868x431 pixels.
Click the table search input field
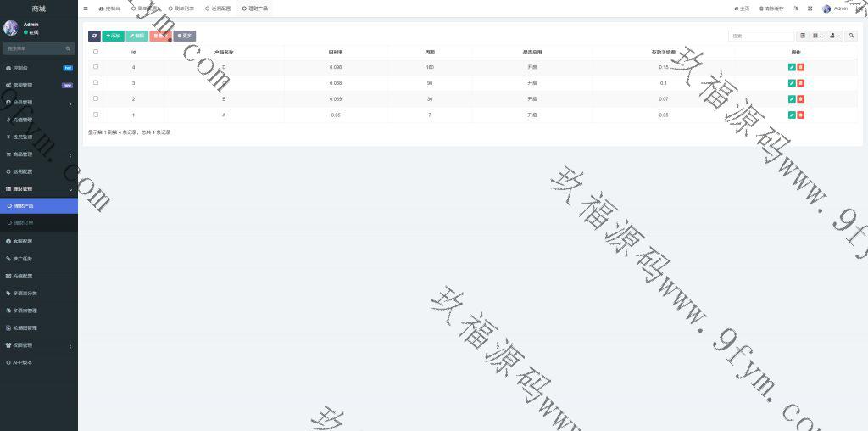tap(761, 36)
